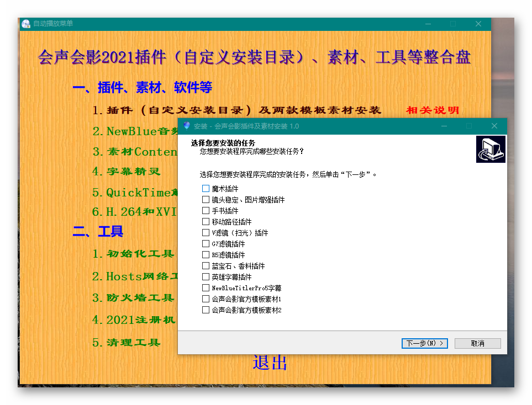
Task: Open the 2. NewBlue音频 menu entry
Action: point(135,131)
